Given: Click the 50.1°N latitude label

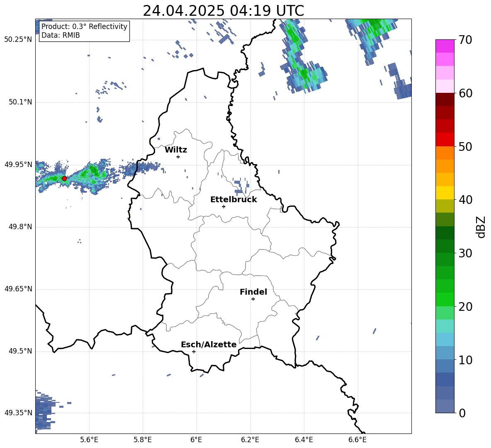Looking at the screenshot, I should click(x=20, y=102).
